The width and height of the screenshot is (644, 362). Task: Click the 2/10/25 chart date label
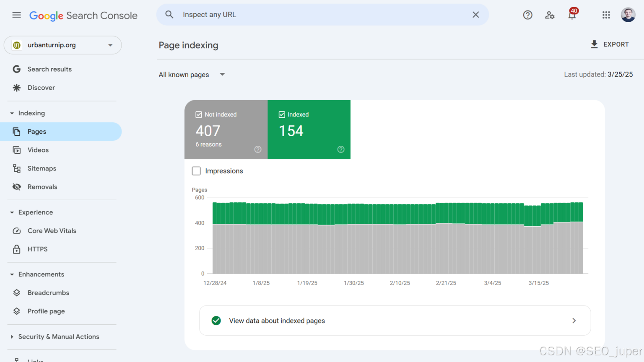coord(400,283)
